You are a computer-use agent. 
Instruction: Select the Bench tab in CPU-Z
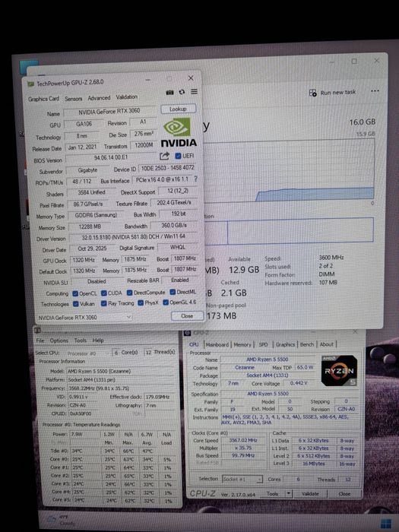pyautogui.click(x=307, y=344)
